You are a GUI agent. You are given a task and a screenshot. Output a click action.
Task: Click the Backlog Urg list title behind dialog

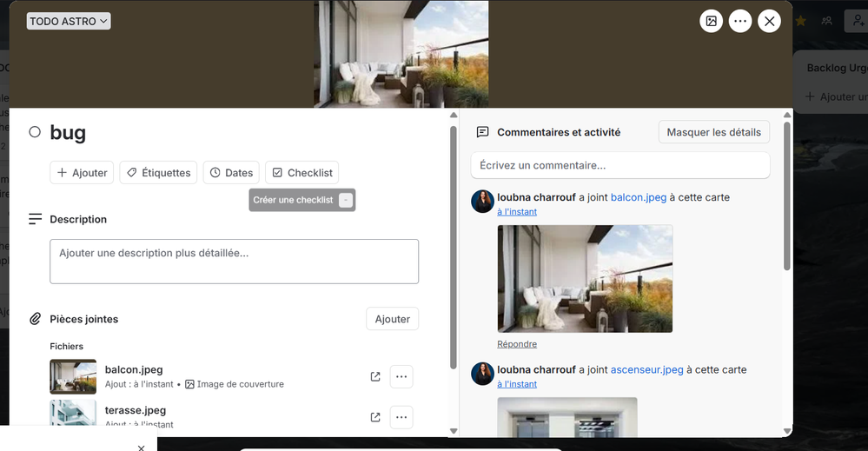(x=837, y=68)
